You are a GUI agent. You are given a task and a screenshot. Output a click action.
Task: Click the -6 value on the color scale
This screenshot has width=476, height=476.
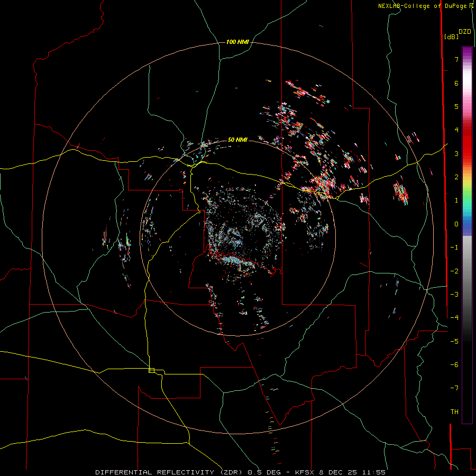pos(454,365)
